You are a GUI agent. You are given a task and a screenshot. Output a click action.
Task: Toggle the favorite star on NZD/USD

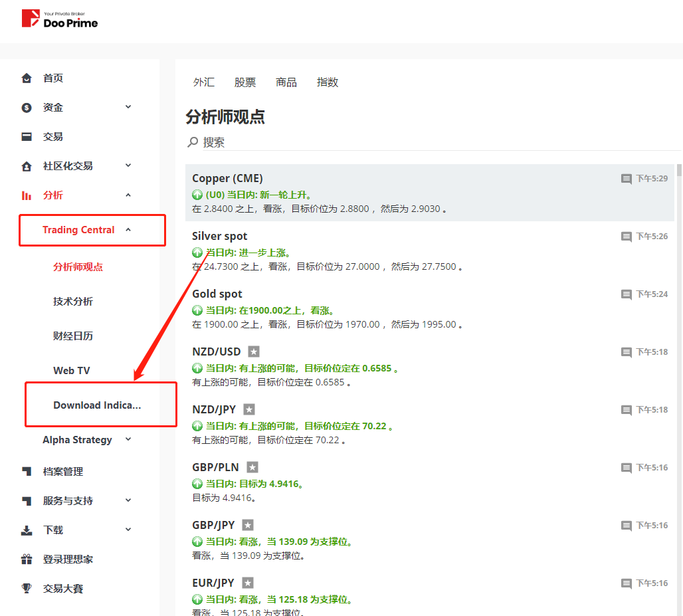click(x=253, y=352)
